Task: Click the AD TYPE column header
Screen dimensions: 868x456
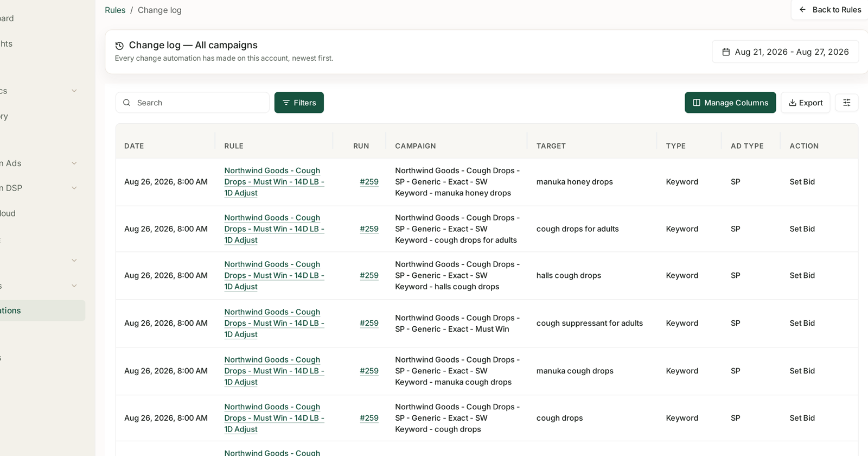Action: (x=747, y=146)
